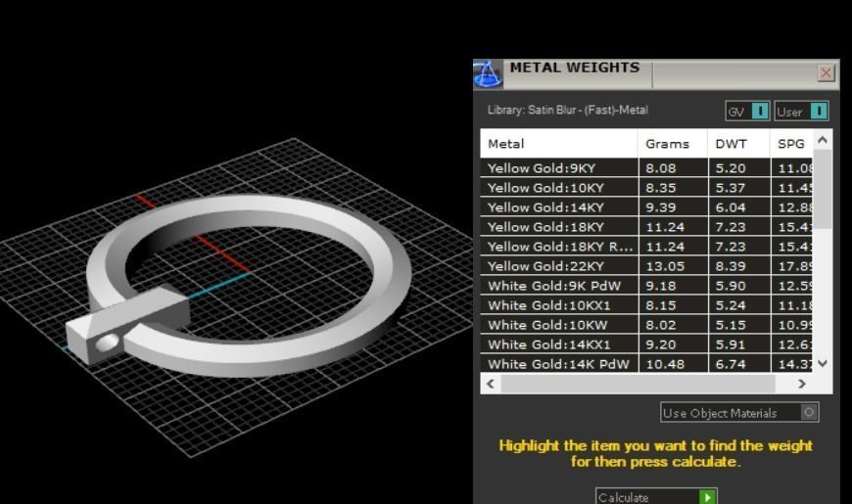Select the Yellow Gold:18KY row
The height and width of the screenshot is (504, 852).
click(x=646, y=227)
